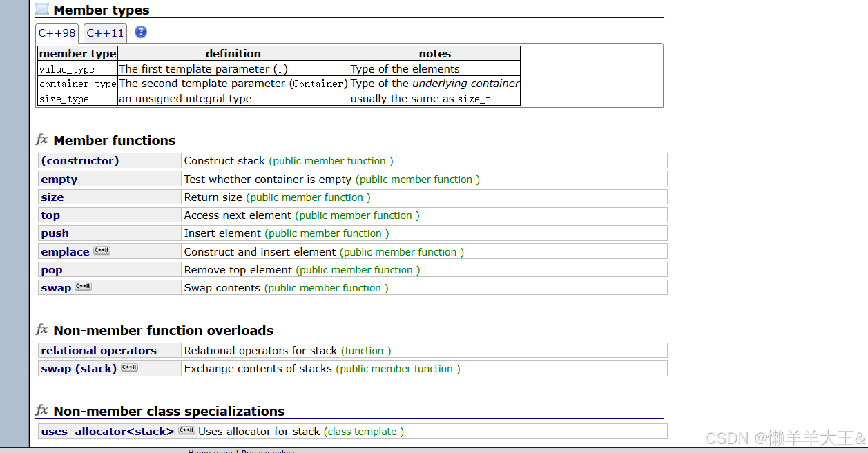Screen dimensions: 868x453
Task: Open the swap member function link
Action: (x=56, y=288)
